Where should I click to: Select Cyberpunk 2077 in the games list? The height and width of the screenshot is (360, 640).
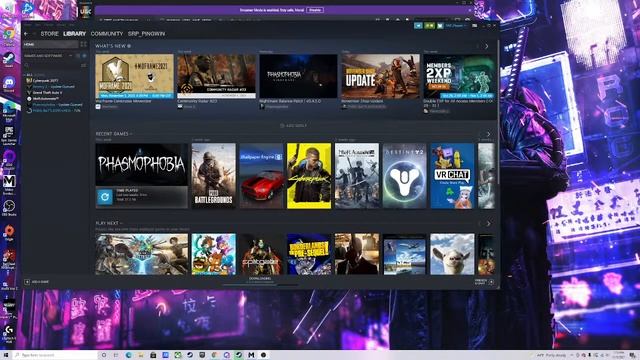click(x=45, y=81)
